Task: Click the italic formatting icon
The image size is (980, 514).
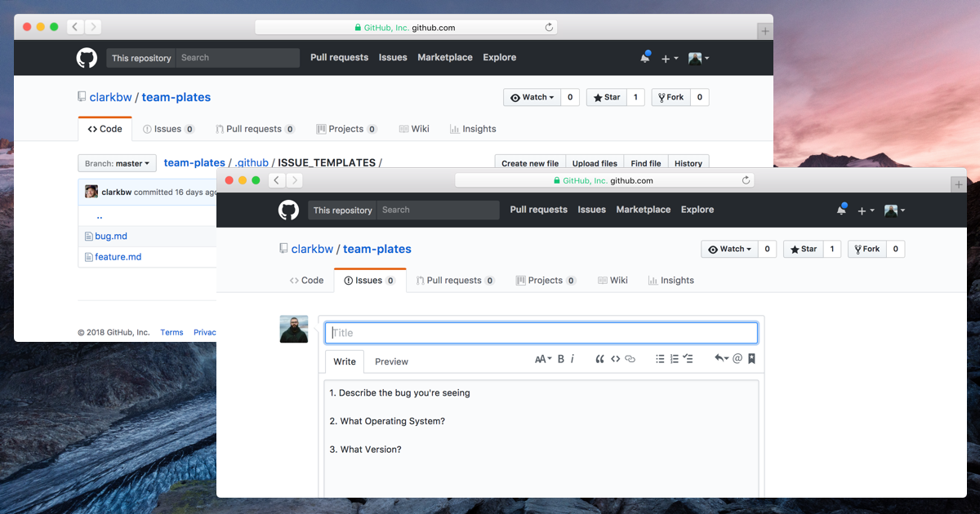Action: coord(572,359)
